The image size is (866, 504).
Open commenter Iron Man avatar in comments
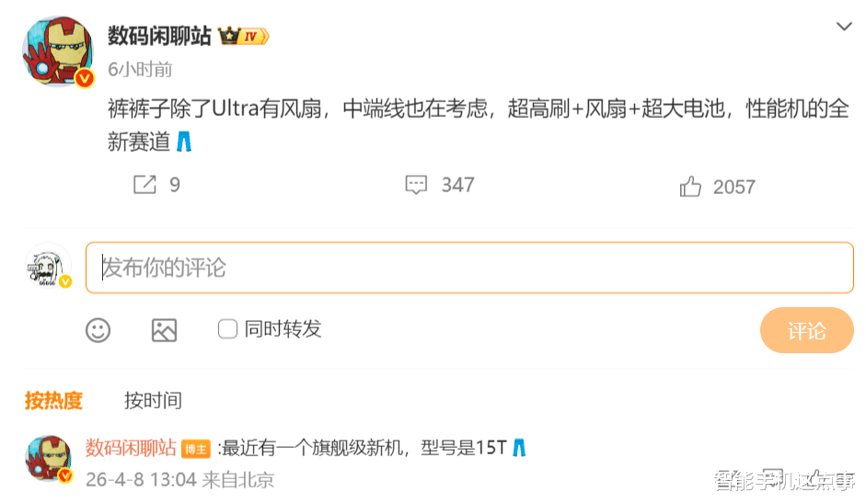click(x=48, y=459)
